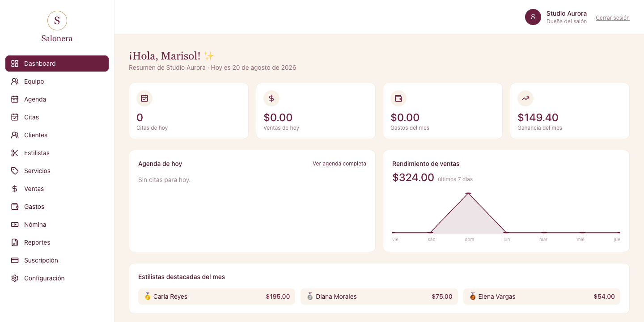The height and width of the screenshot is (322, 644).
Task: Click the Clientes users icon
Action: [15, 135]
